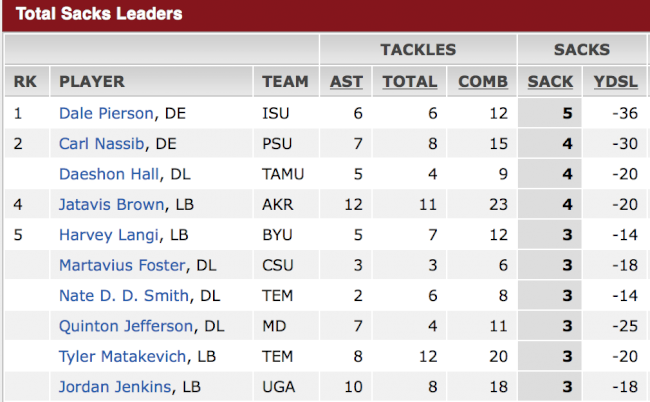Click the Total Sacks Leaders title bar
Image resolution: width=650 pixels, height=402 pixels.
(x=326, y=15)
